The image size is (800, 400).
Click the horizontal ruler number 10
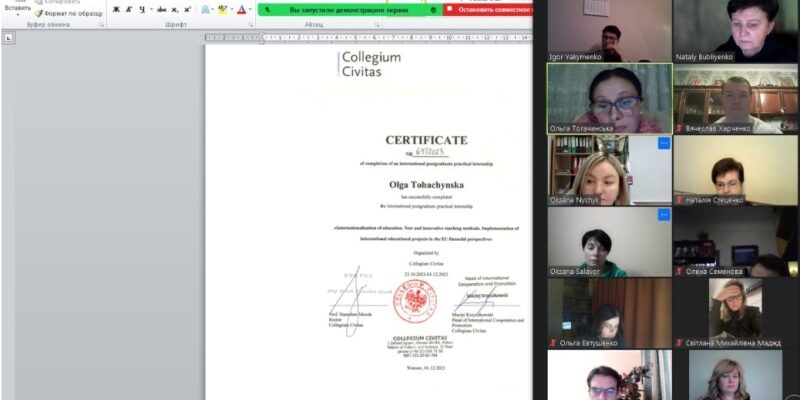449,37
